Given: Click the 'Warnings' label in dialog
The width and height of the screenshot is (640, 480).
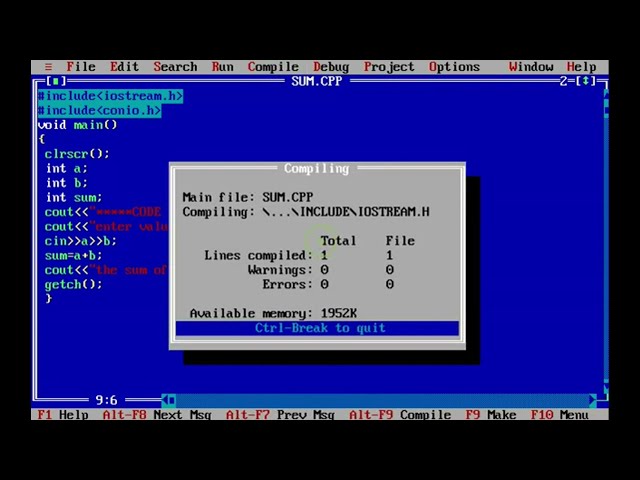Looking at the screenshot, I should pyautogui.click(x=280, y=270).
